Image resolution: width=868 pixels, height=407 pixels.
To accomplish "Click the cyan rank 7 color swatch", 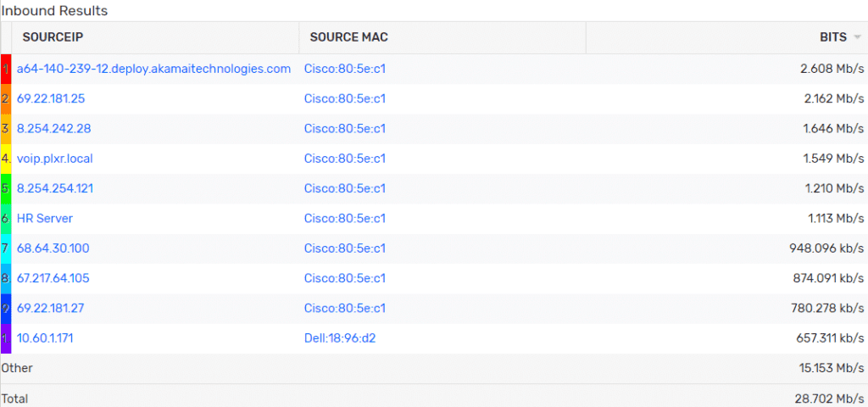I will [6, 248].
